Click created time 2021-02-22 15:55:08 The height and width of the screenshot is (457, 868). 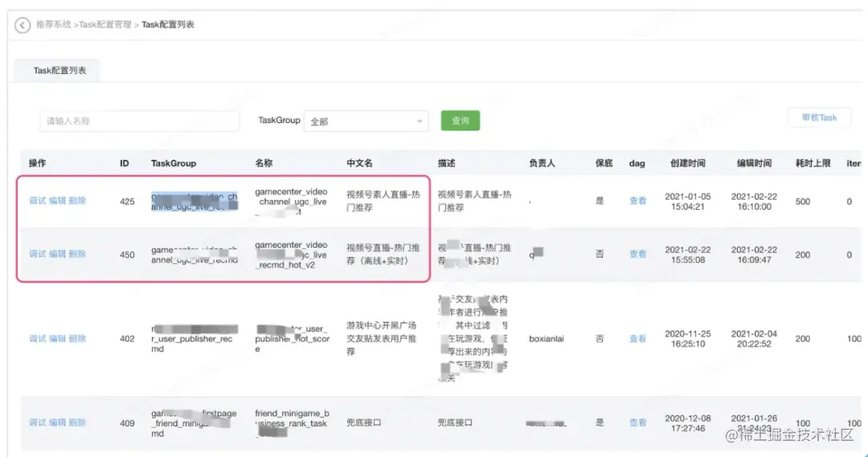click(687, 255)
